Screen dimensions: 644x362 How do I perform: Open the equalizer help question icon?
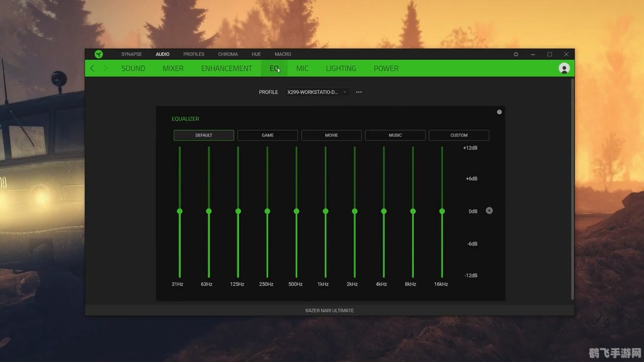click(x=499, y=112)
